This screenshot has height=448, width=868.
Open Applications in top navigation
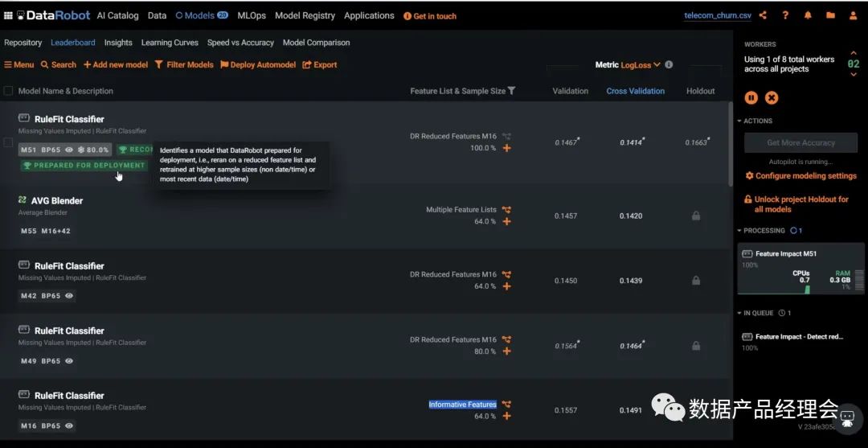click(369, 15)
